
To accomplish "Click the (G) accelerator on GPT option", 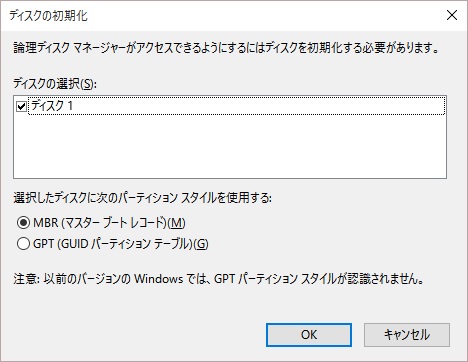I will pyautogui.click(x=200, y=244).
